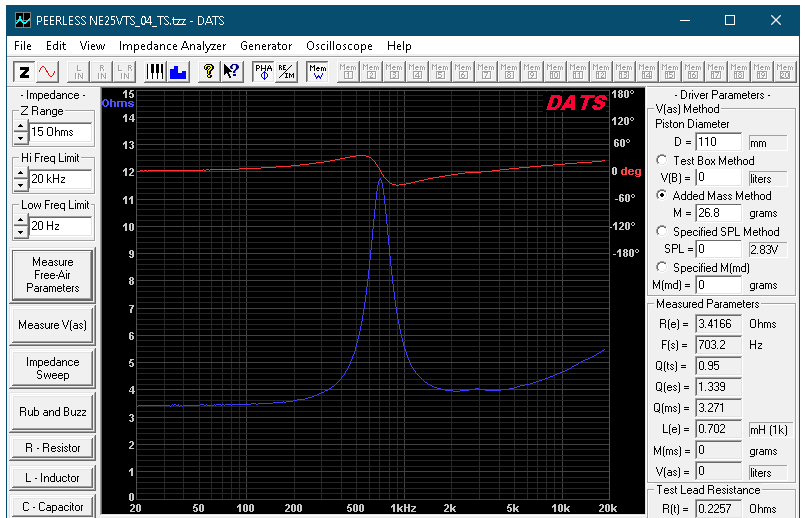Image resolution: width=805 pixels, height=518 pixels.
Task: Decrease Hi Freq Limit with the down arrow
Action: 20,185
